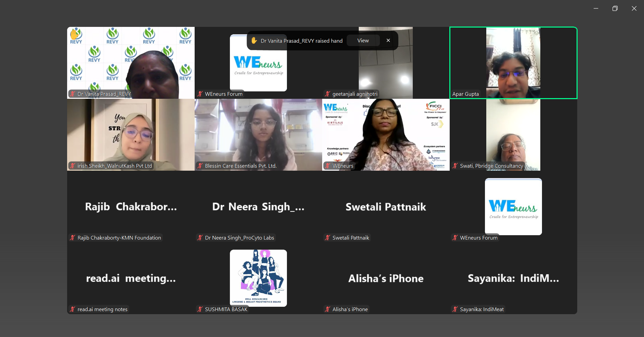Click raised hand icon on Dr Vanita's video

tap(75, 34)
